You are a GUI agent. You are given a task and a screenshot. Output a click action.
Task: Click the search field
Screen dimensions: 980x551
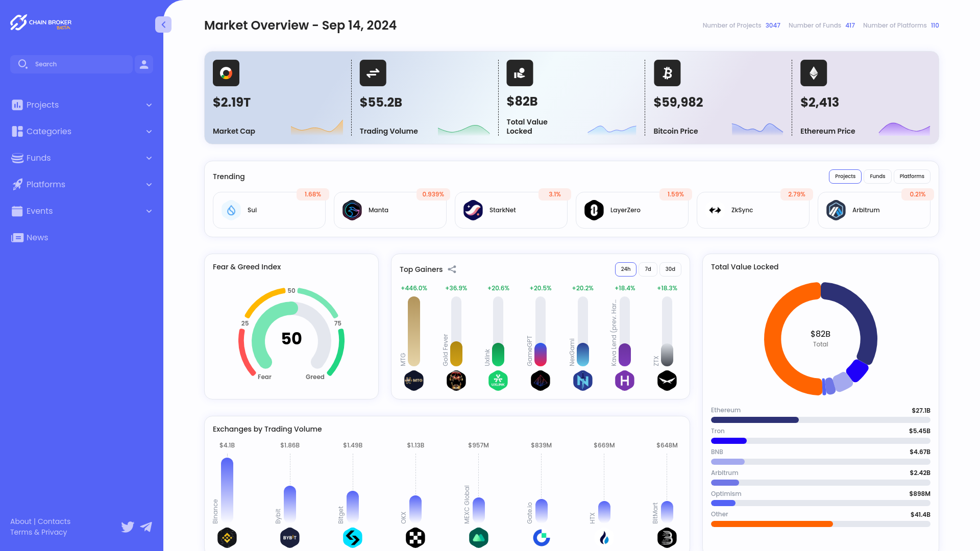point(71,64)
